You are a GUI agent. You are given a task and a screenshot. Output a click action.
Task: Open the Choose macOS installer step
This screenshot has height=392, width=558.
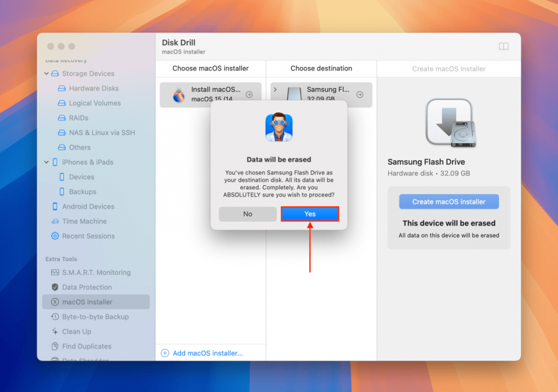tap(211, 68)
